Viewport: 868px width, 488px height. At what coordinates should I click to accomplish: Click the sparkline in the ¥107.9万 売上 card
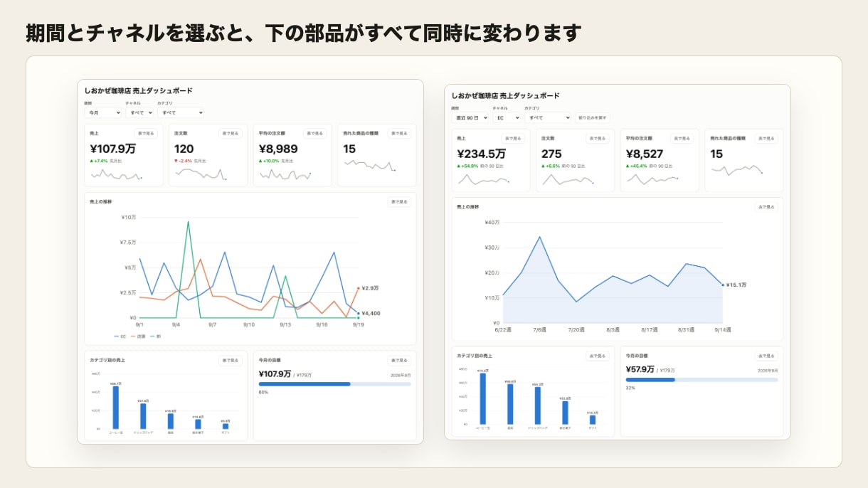pyautogui.click(x=116, y=174)
